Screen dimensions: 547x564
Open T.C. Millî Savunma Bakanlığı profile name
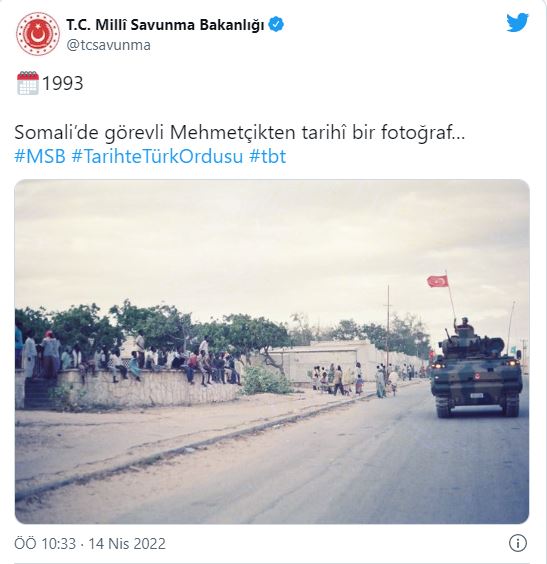165,25
